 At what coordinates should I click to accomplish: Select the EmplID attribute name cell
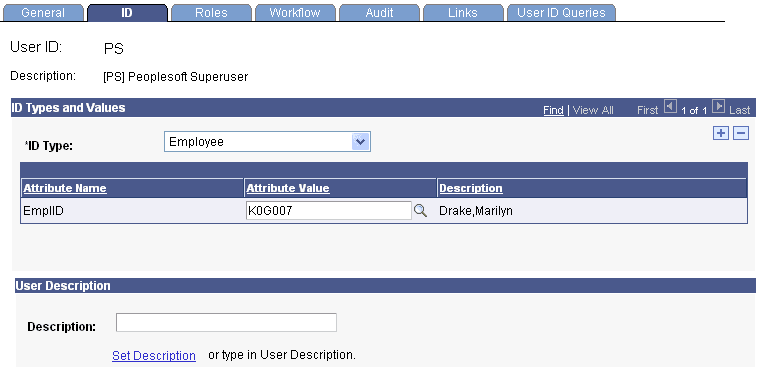[43, 211]
